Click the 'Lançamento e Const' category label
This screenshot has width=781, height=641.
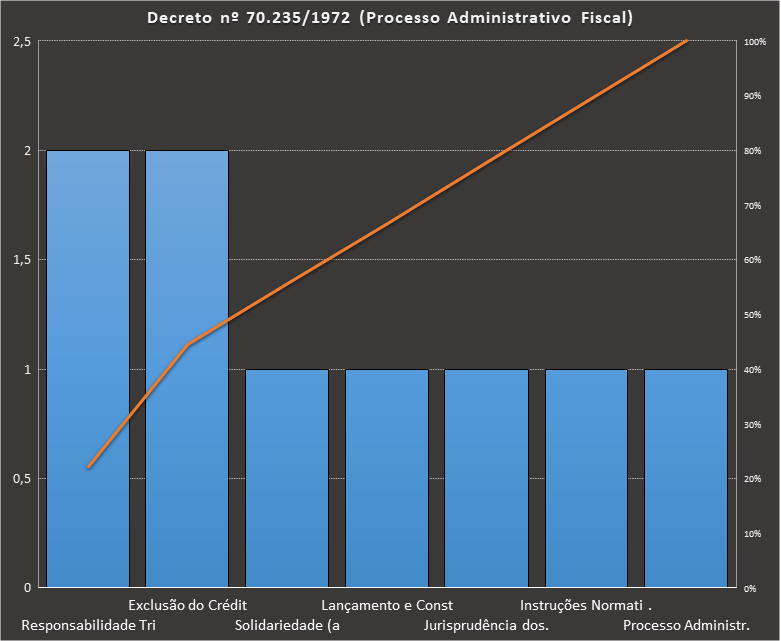tap(387, 605)
